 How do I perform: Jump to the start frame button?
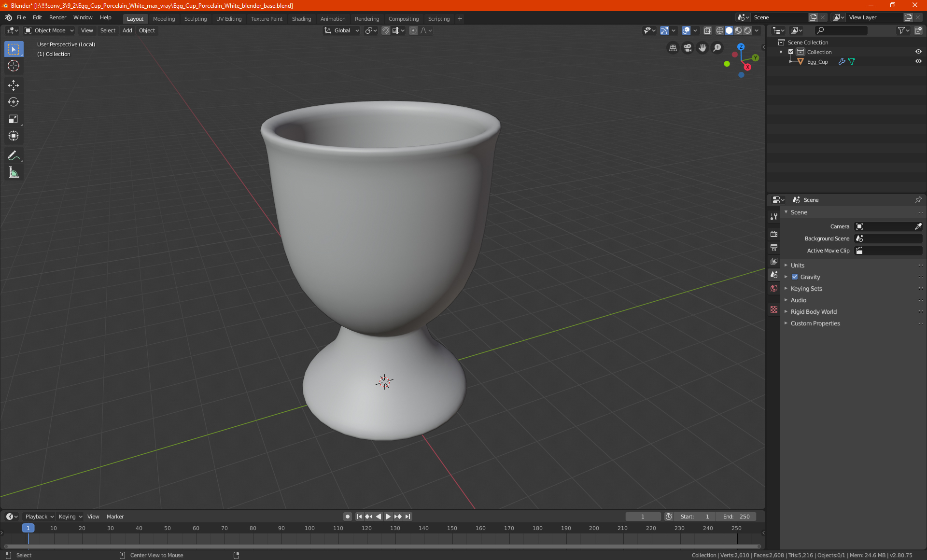pyautogui.click(x=359, y=517)
